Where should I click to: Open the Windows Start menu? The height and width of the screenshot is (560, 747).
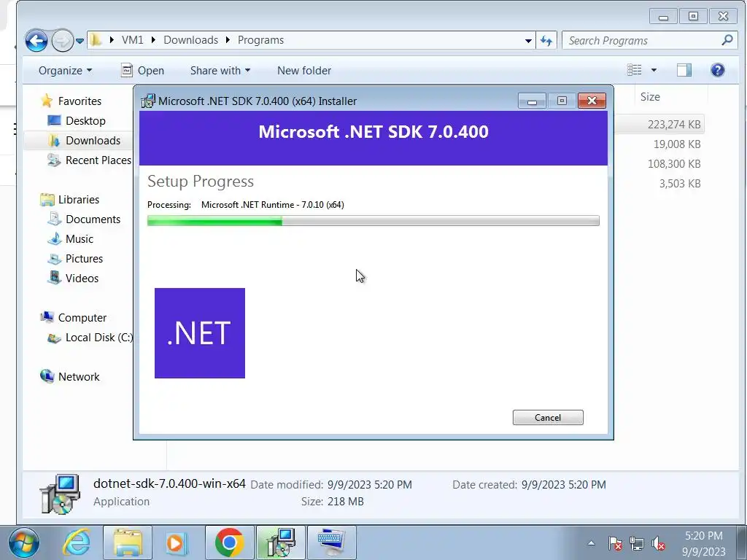point(24,542)
